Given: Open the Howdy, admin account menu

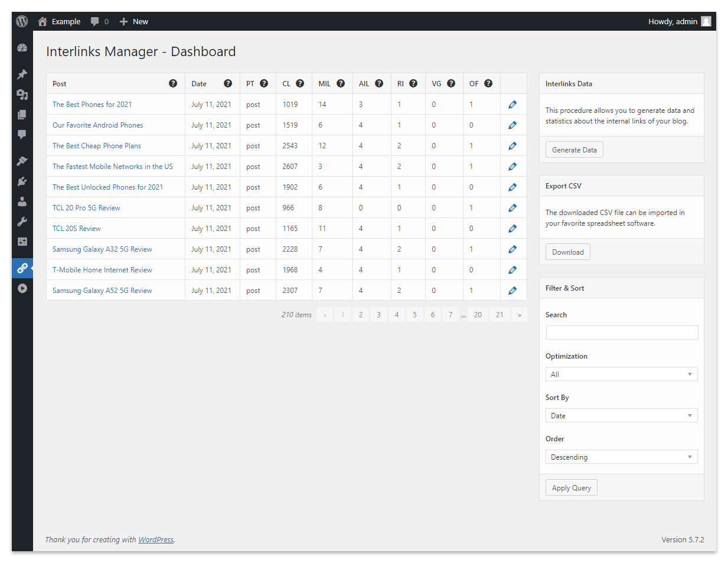Looking at the screenshot, I should [x=680, y=21].
